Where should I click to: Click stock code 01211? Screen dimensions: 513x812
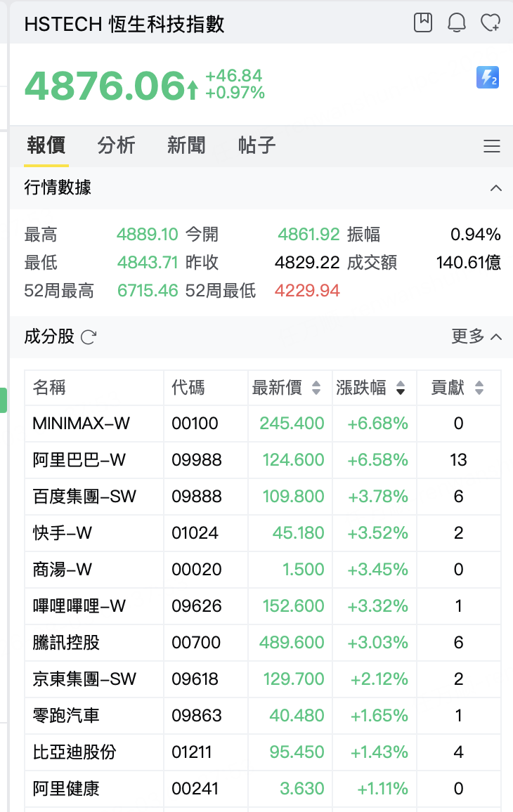[x=192, y=752]
